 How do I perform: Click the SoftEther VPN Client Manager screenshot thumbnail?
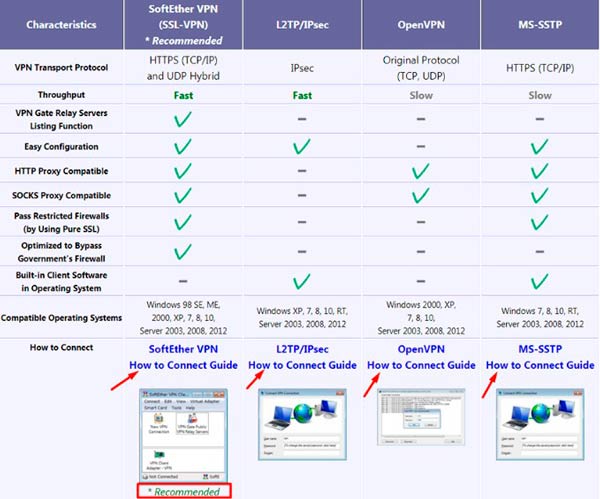(183, 435)
